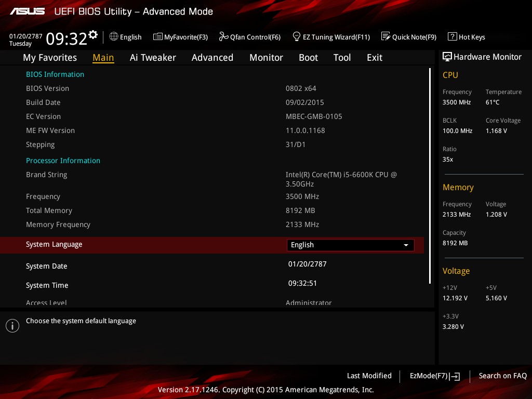
Task: Open the English language combo box
Action: click(x=351, y=245)
